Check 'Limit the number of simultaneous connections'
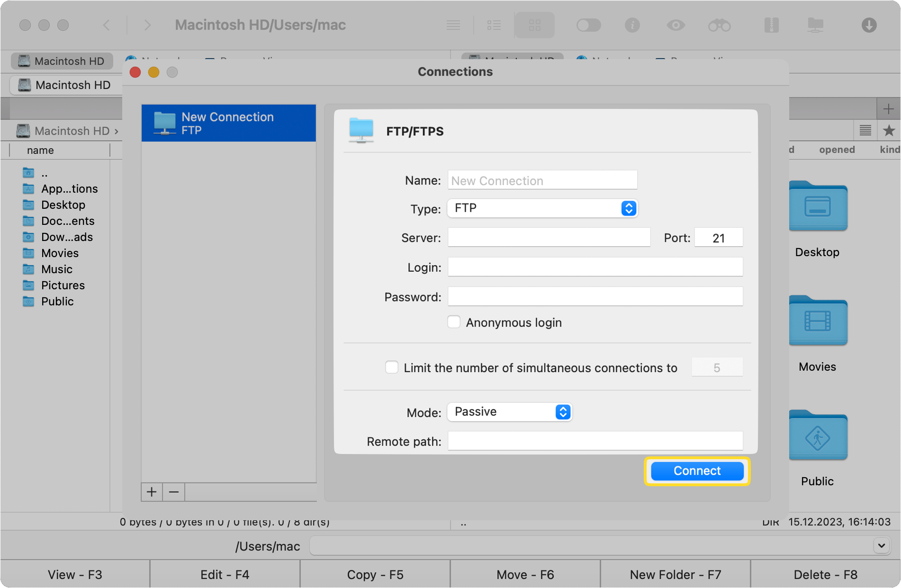The image size is (901, 588). 392,367
